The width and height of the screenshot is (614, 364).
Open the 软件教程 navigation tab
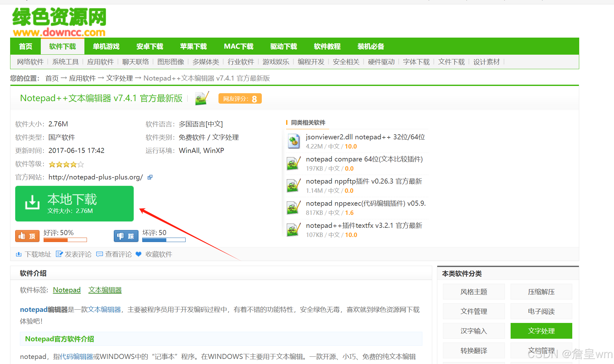coord(327,46)
